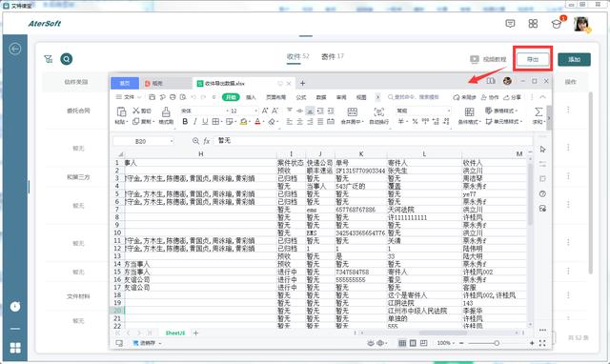Select the Format Painter brush
Viewport: 610px width, 364px height.
point(166,112)
